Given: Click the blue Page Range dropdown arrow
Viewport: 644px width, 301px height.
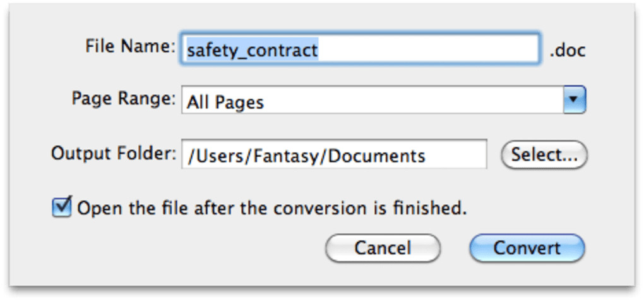Looking at the screenshot, I should (574, 101).
